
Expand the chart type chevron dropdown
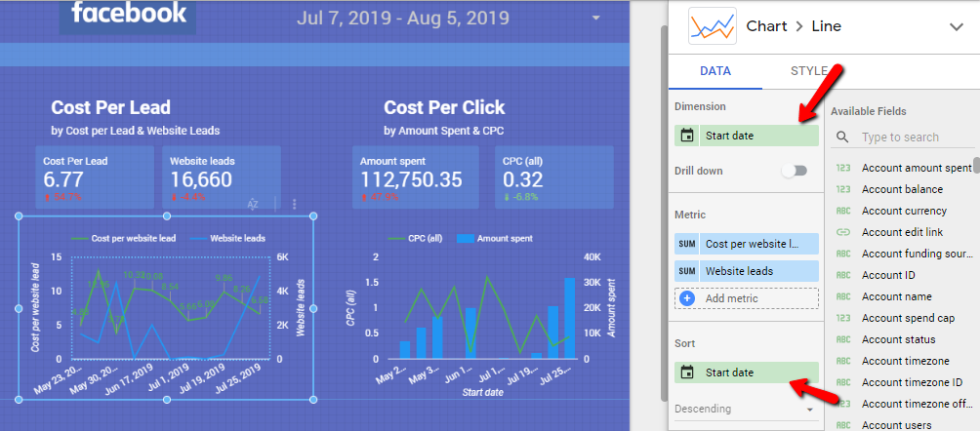point(956,27)
